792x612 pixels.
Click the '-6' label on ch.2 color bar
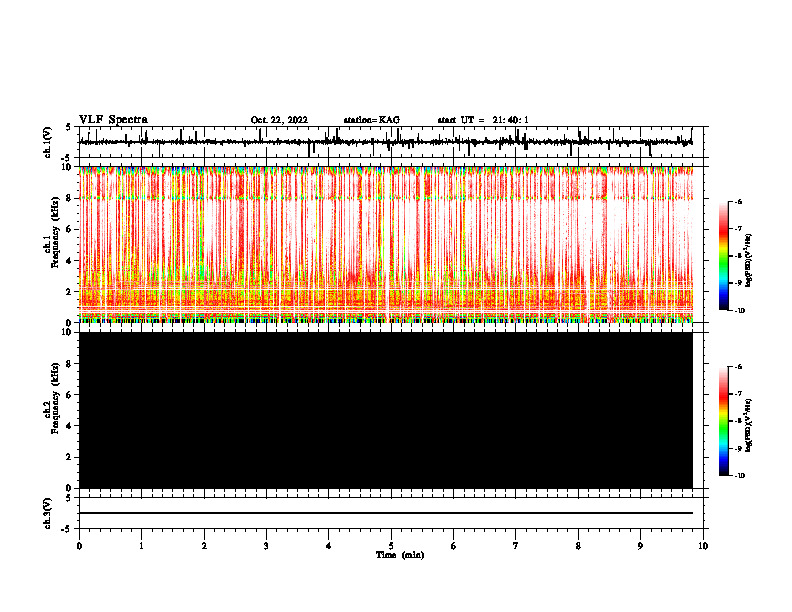[x=738, y=367]
